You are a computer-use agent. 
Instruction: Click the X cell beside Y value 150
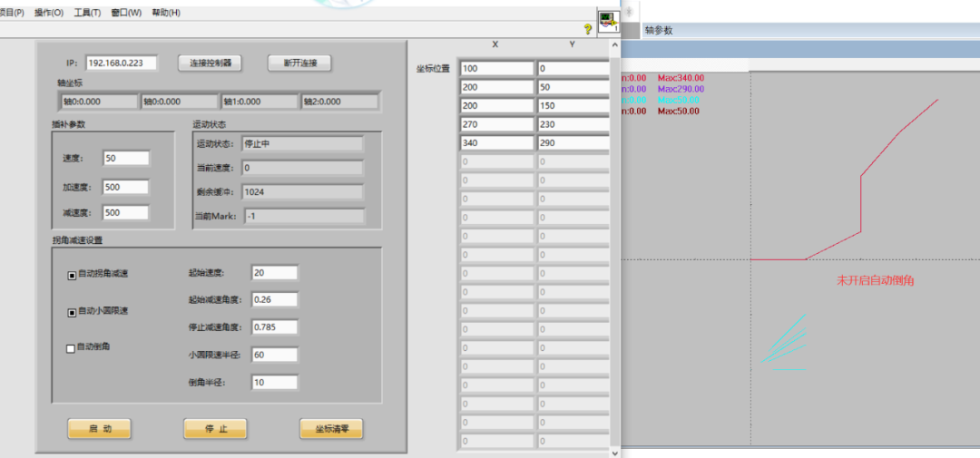click(x=497, y=105)
